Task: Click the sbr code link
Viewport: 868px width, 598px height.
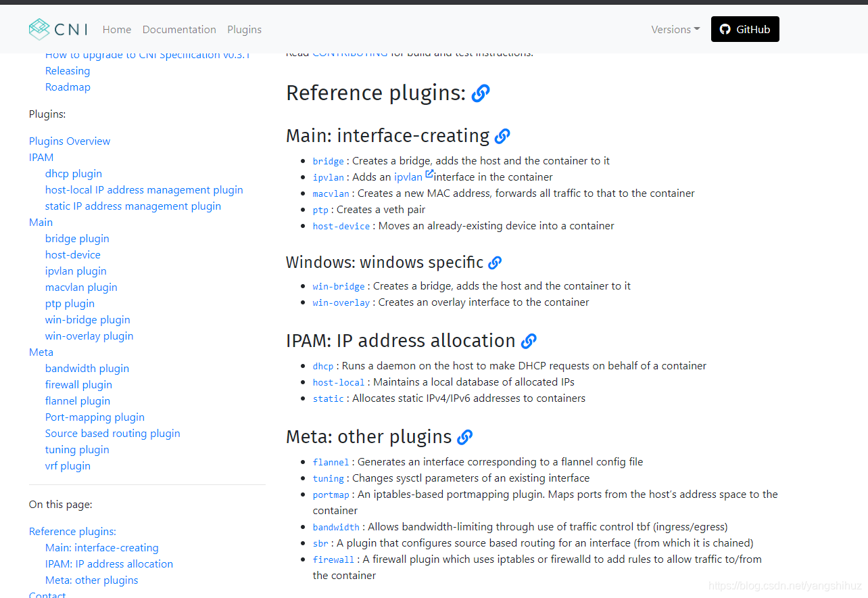Action: coord(320,543)
